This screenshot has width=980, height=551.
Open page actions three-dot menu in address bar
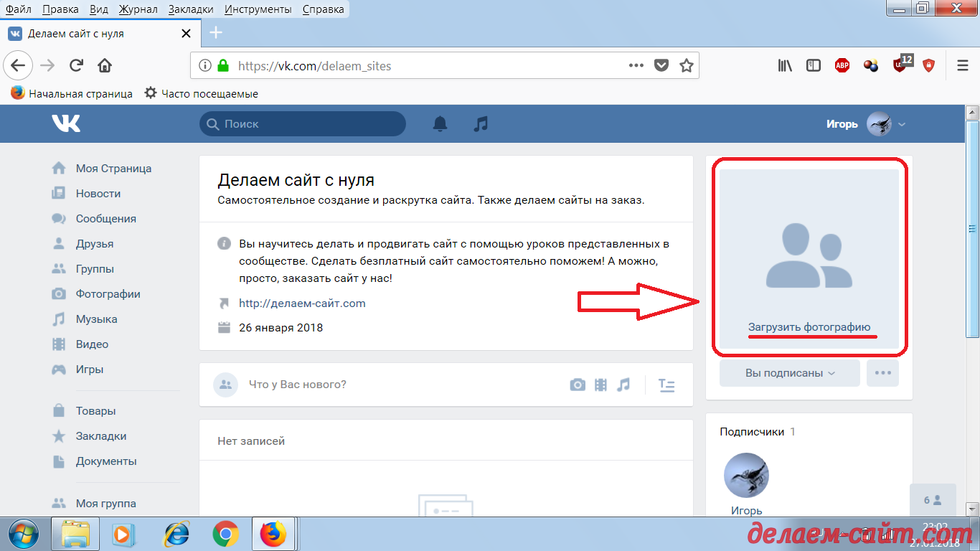click(x=636, y=66)
